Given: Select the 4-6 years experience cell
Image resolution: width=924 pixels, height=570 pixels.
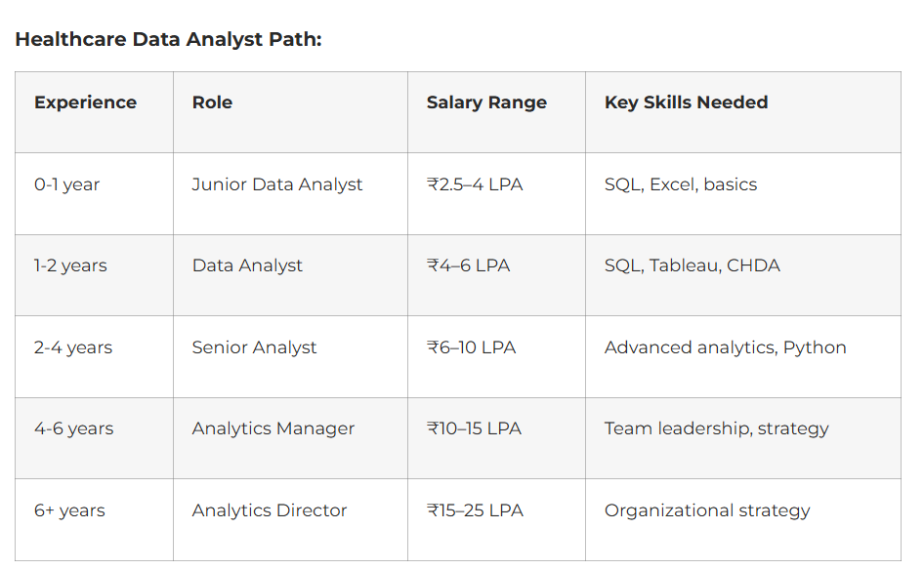Looking at the screenshot, I should click(73, 428).
